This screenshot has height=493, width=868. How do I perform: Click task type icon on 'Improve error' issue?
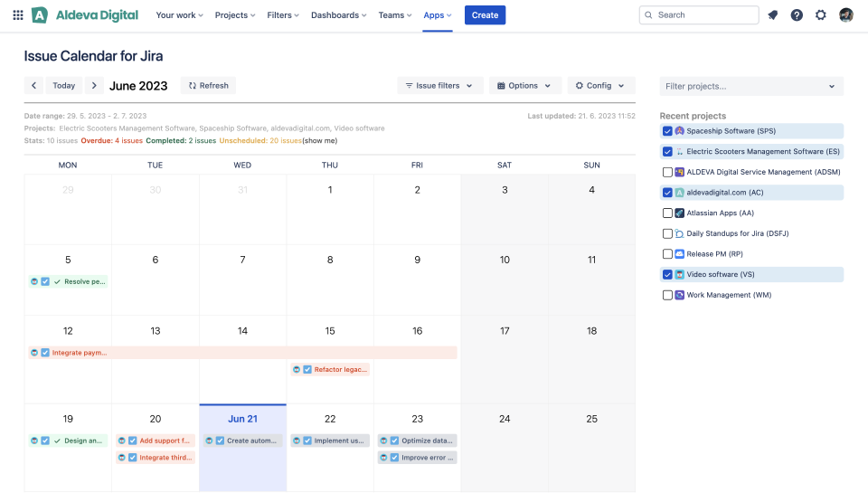tap(395, 458)
